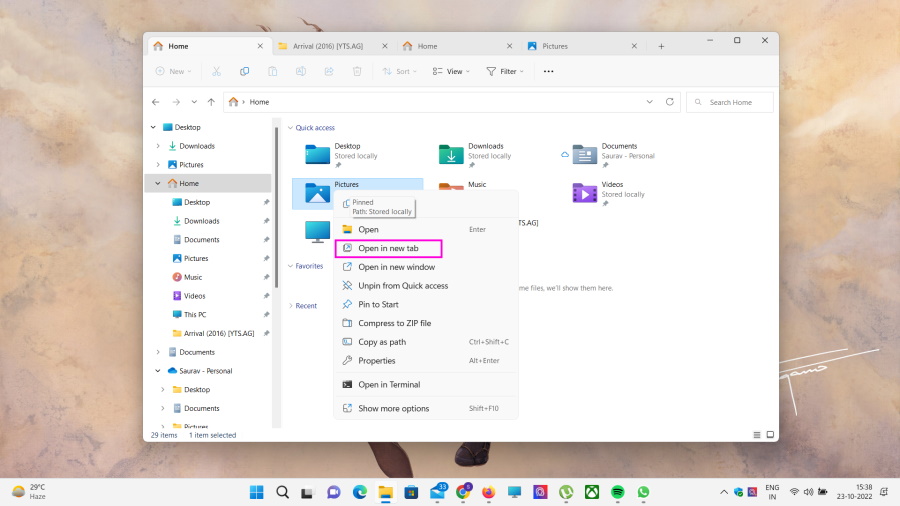Choose Unpin from Quick access
The width and height of the screenshot is (900, 506).
tap(402, 285)
